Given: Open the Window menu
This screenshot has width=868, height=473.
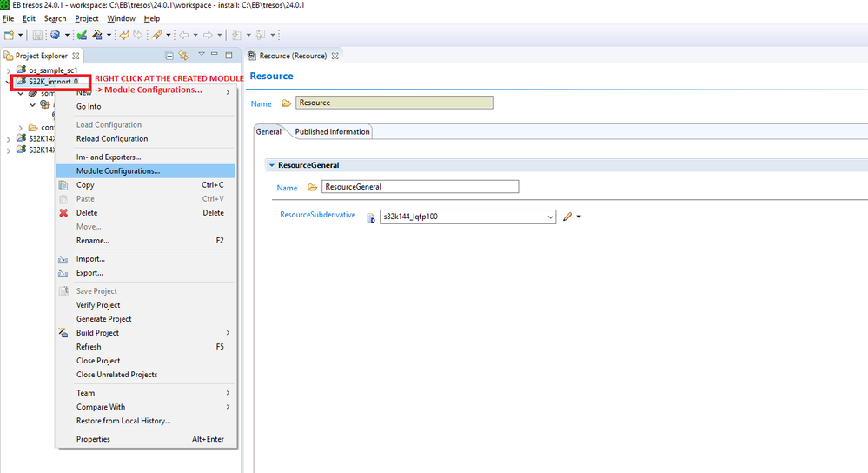Looking at the screenshot, I should (x=122, y=18).
